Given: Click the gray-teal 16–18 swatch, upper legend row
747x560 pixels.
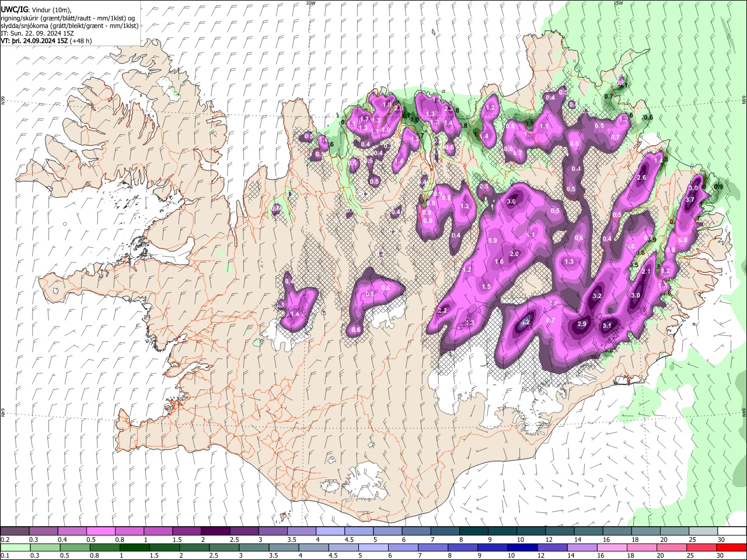Looking at the screenshot, I should [x=616, y=531].
